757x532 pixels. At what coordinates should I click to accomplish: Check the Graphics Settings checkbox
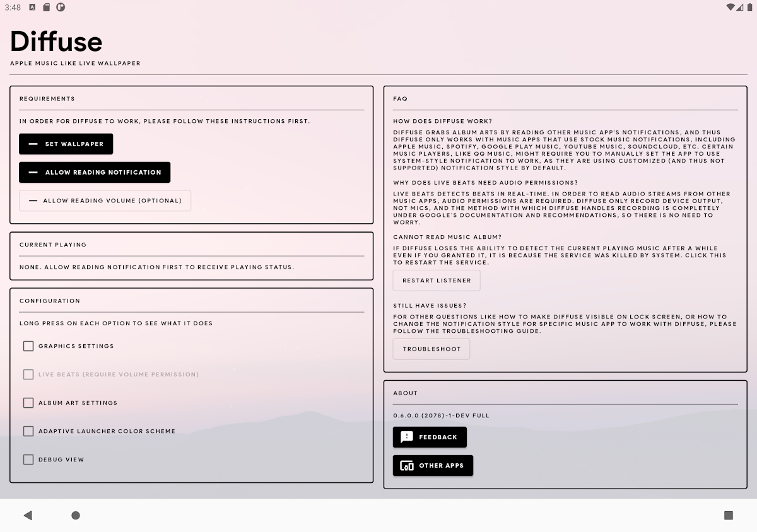pyautogui.click(x=28, y=346)
